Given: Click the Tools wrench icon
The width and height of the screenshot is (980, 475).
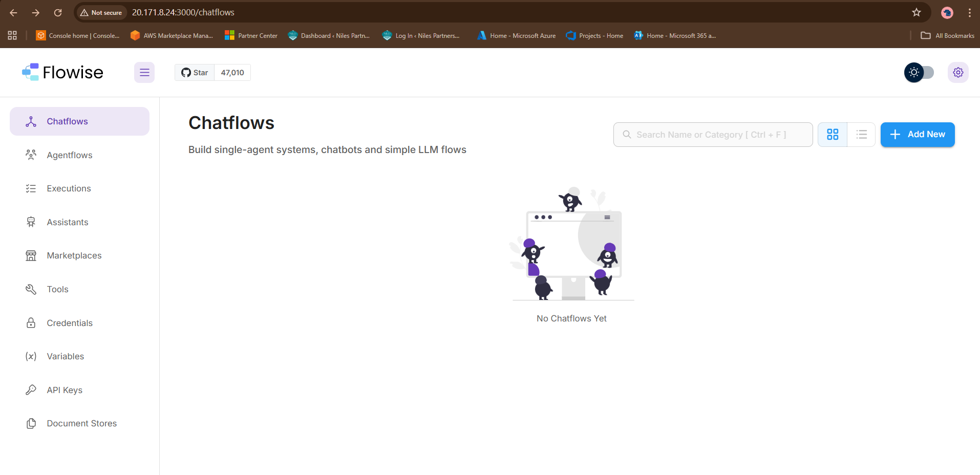Looking at the screenshot, I should coord(31,289).
